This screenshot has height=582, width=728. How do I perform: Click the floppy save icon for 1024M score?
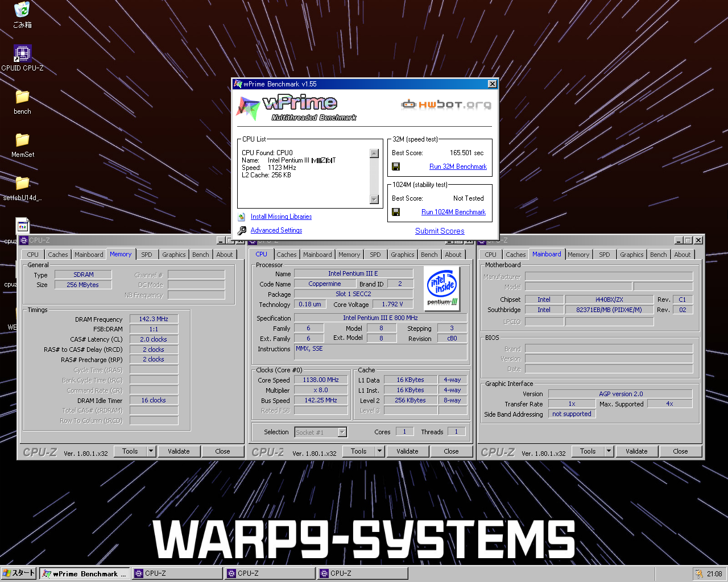pyautogui.click(x=396, y=212)
